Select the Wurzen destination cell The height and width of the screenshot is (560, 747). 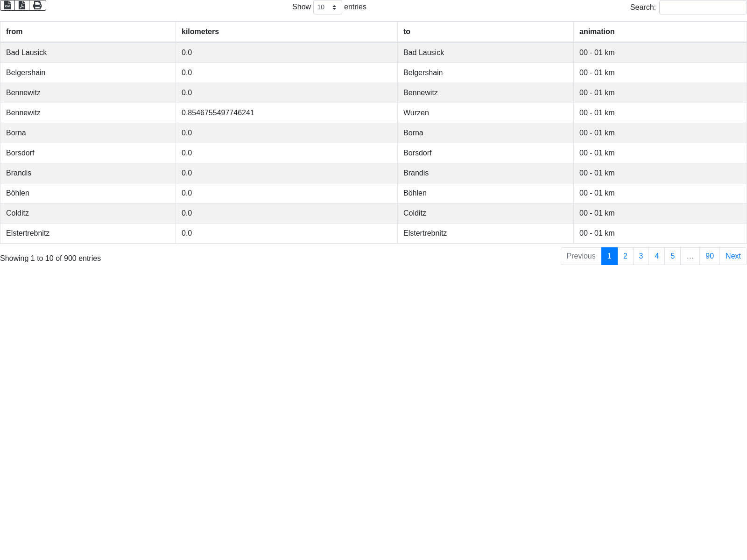point(416,113)
